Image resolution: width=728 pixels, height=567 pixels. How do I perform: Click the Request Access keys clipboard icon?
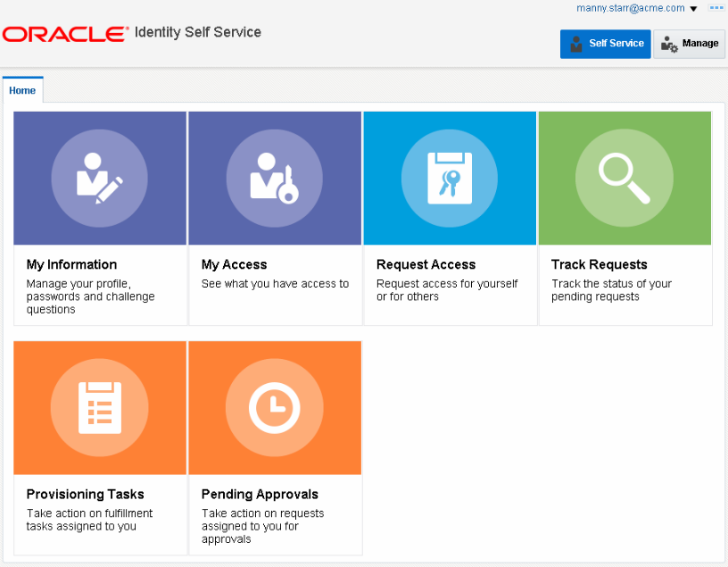(450, 179)
